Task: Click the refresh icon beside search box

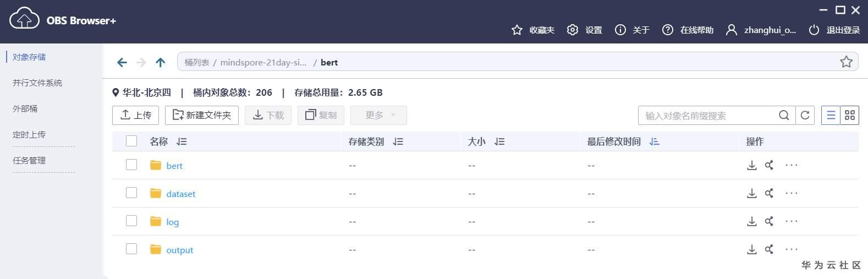Action: (805, 115)
